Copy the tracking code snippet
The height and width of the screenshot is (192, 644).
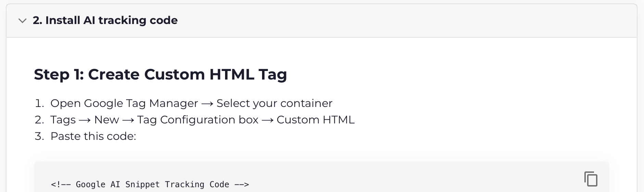click(x=591, y=179)
